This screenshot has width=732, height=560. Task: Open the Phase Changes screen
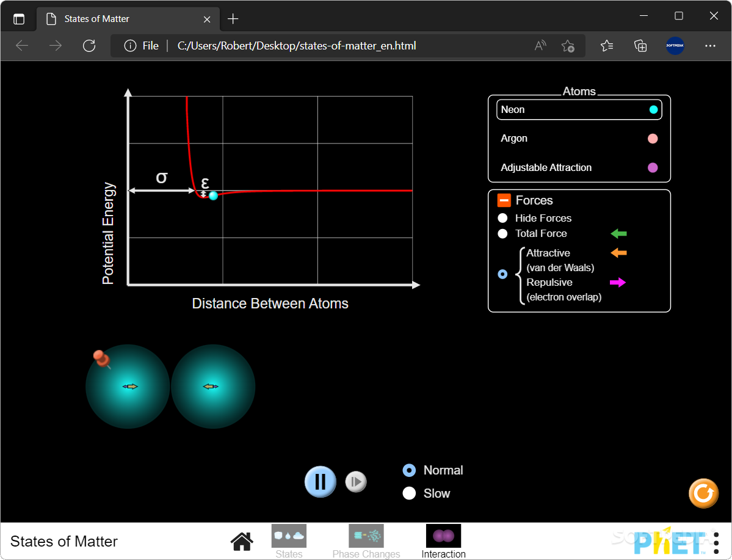366,541
